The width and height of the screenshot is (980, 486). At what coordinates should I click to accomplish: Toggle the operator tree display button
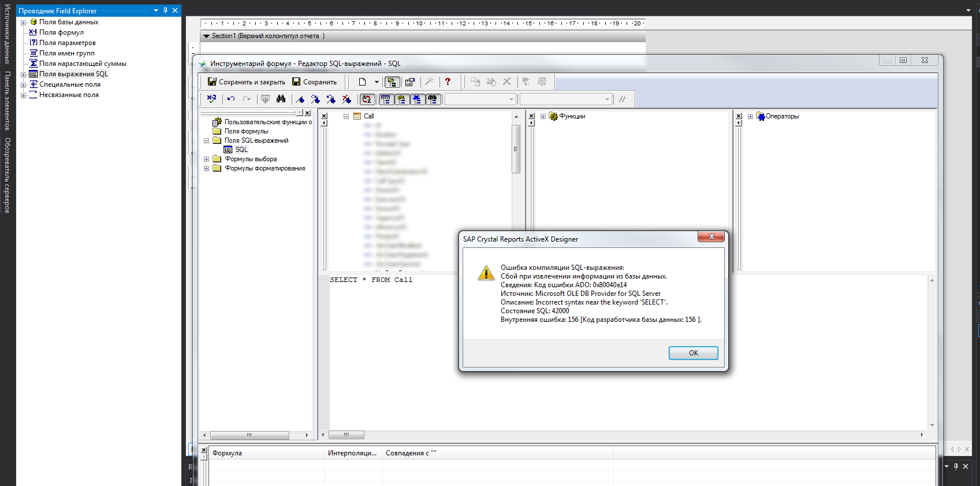(417, 99)
